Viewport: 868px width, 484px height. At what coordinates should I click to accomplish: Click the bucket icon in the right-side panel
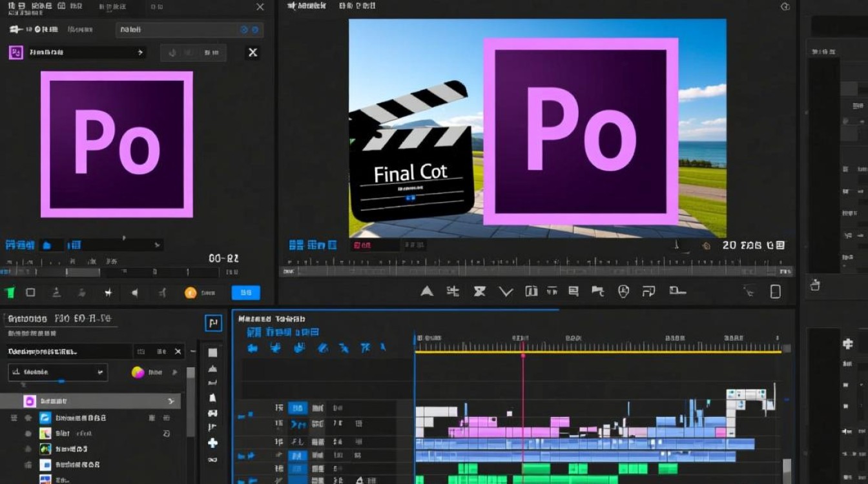coord(815,285)
